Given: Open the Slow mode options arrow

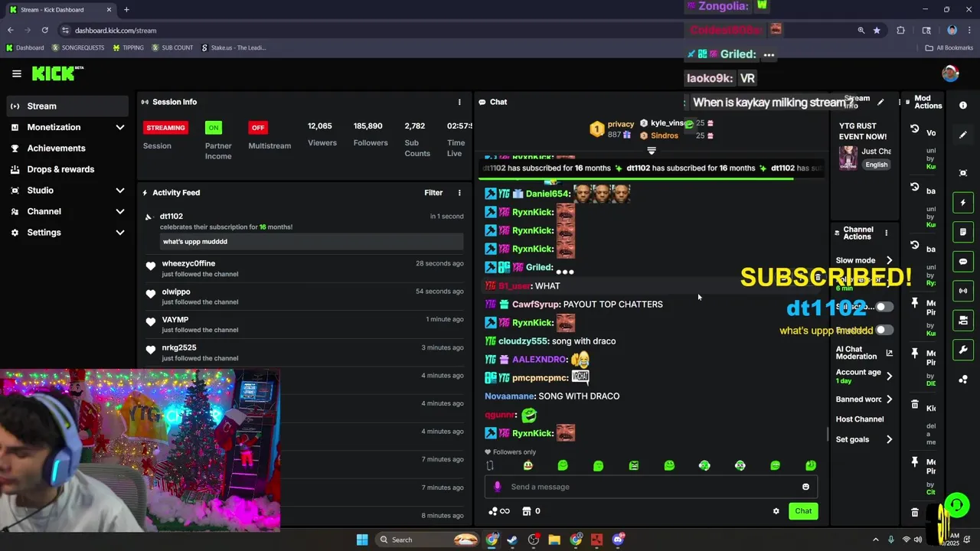Looking at the screenshot, I should pos(889,260).
